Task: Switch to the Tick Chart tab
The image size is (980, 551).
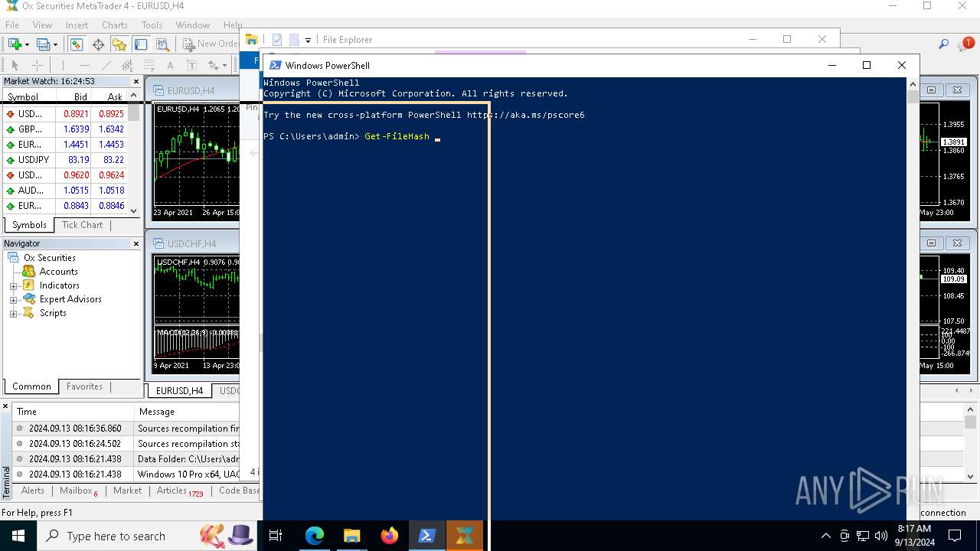Action: click(x=82, y=225)
